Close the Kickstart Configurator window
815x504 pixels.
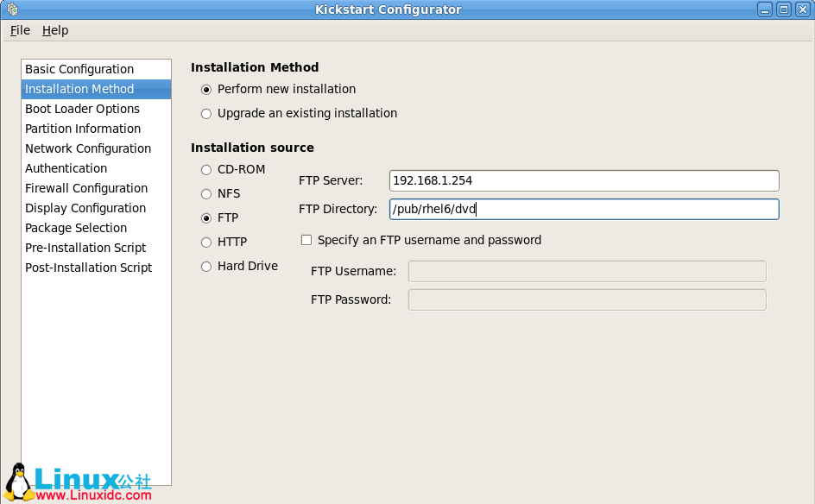(x=803, y=9)
